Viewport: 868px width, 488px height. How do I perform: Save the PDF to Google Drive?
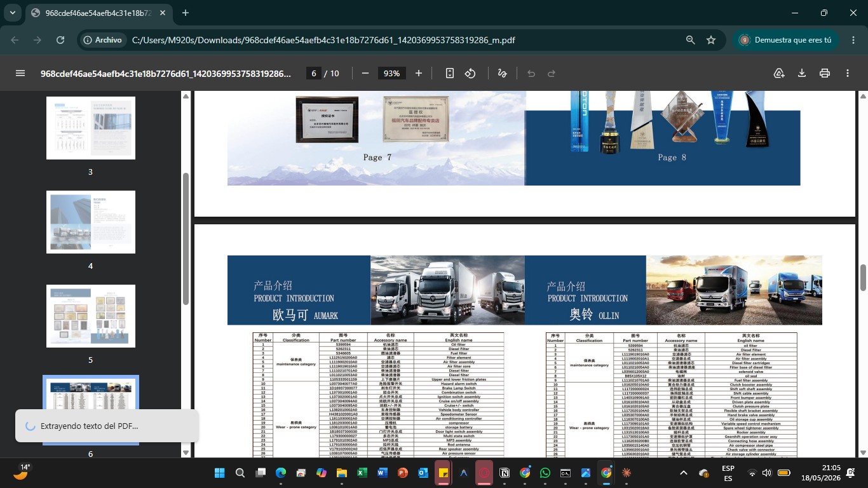tap(779, 73)
